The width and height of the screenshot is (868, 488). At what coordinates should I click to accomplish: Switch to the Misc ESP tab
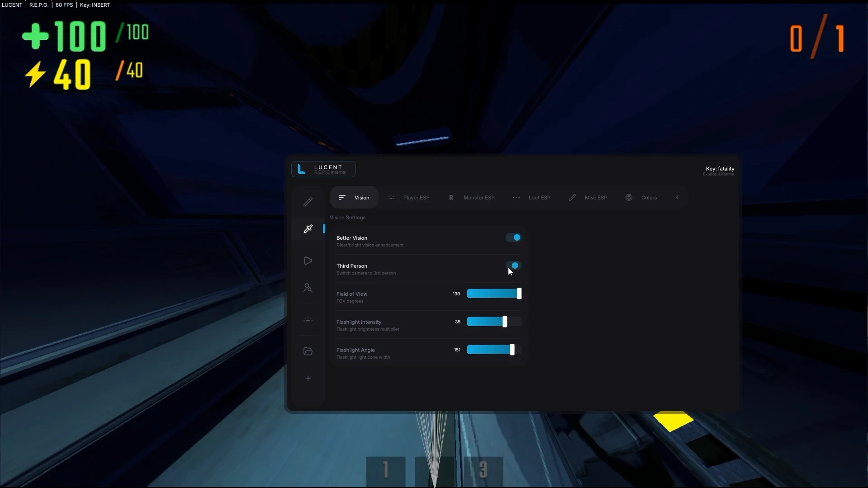588,198
